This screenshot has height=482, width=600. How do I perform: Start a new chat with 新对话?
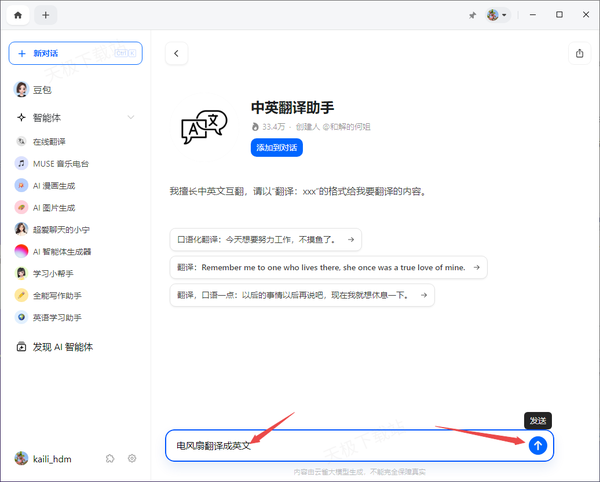[75, 53]
